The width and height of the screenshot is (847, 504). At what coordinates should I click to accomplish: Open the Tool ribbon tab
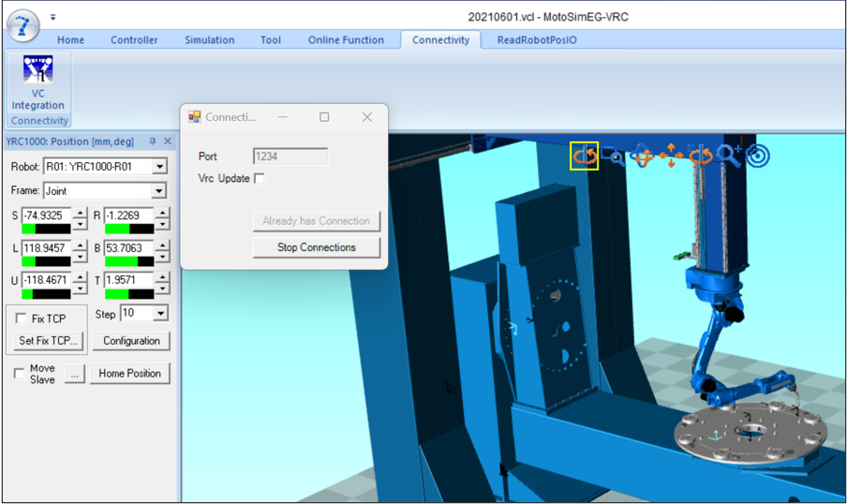(271, 40)
